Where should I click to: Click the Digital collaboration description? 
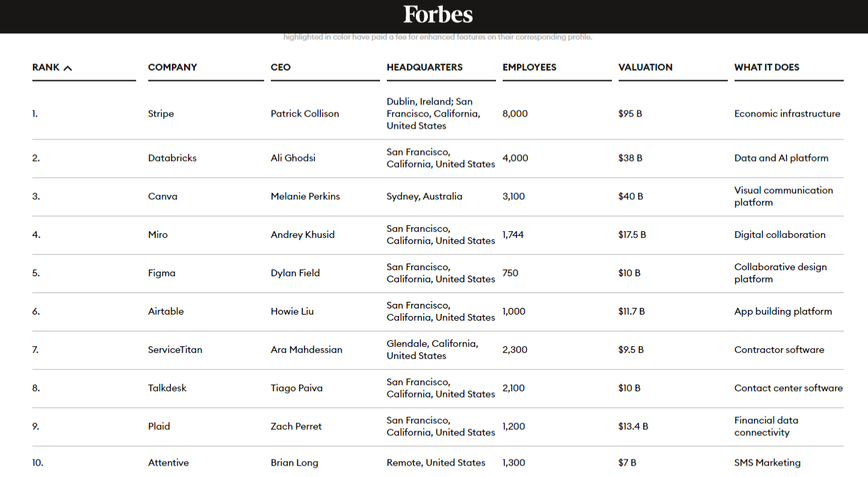(780, 235)
